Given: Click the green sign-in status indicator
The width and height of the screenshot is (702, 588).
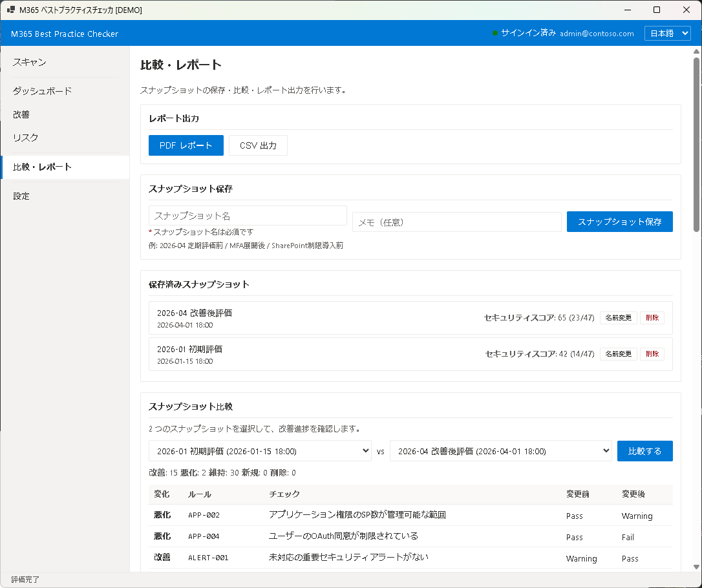Looking at the screenshot, I should coord(495,33).
